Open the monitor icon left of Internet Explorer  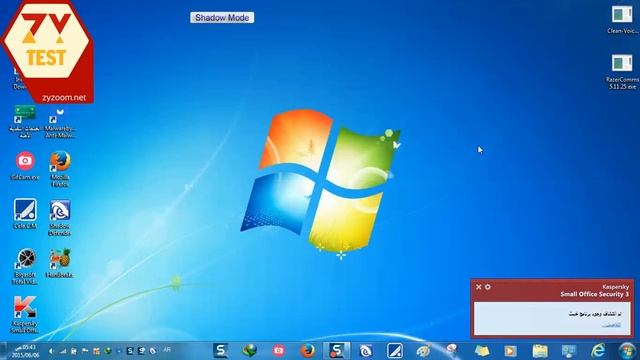569,351
